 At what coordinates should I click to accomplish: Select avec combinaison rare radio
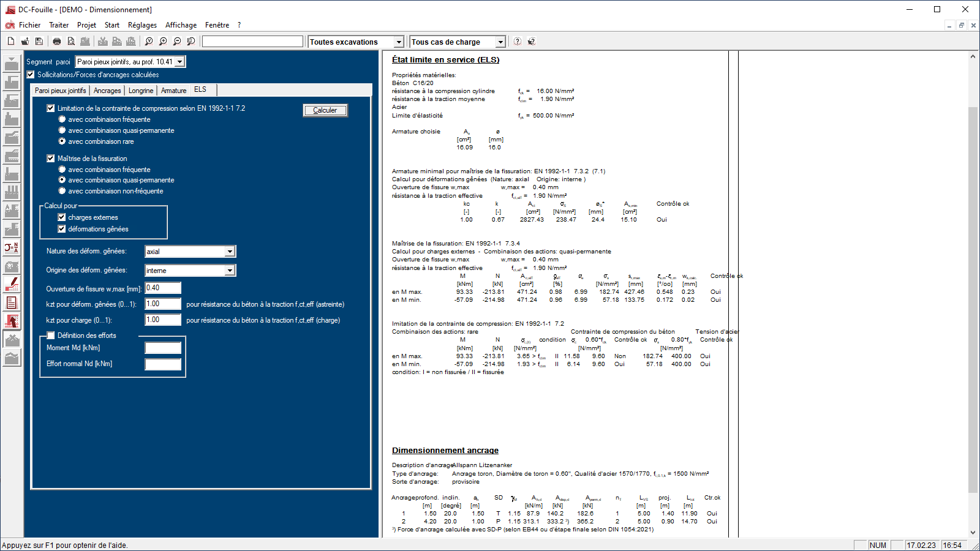62,141
